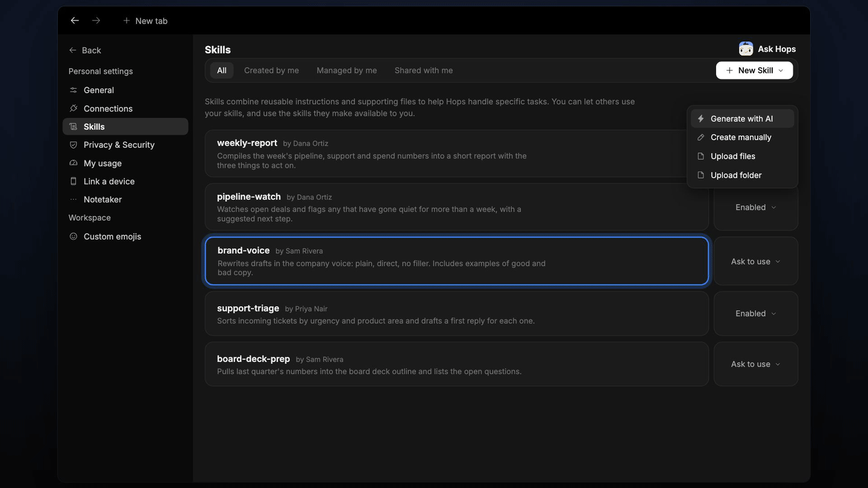Choose Create manually from the menu

743,137
